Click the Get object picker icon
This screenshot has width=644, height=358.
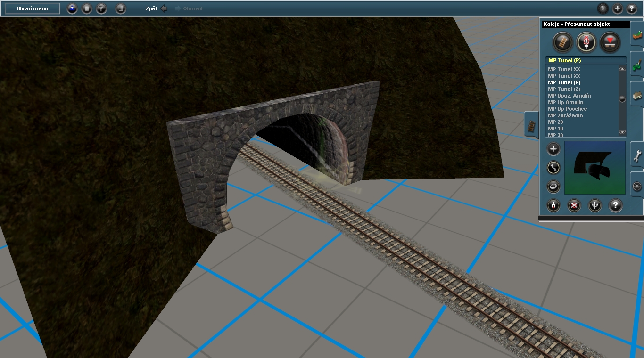(553, 205)
